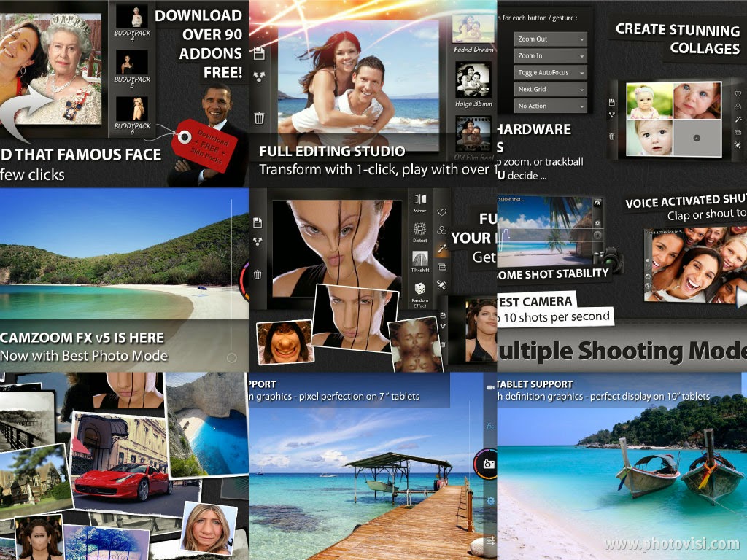Click the save icon in Full Editing Studio panel
Image resolution: width=747 pixels, height=560 pixels.
point(259,54)
